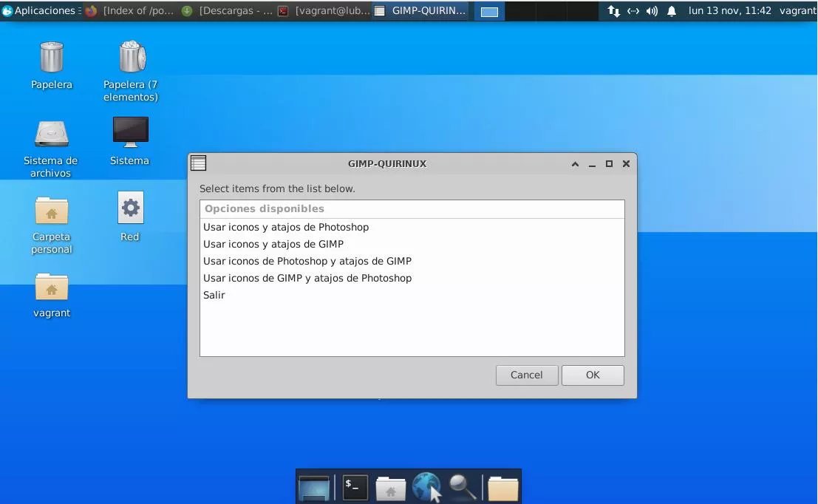Click the show desktop icon in dock
Screen dimensions: 818x504
tap(314, 488)
